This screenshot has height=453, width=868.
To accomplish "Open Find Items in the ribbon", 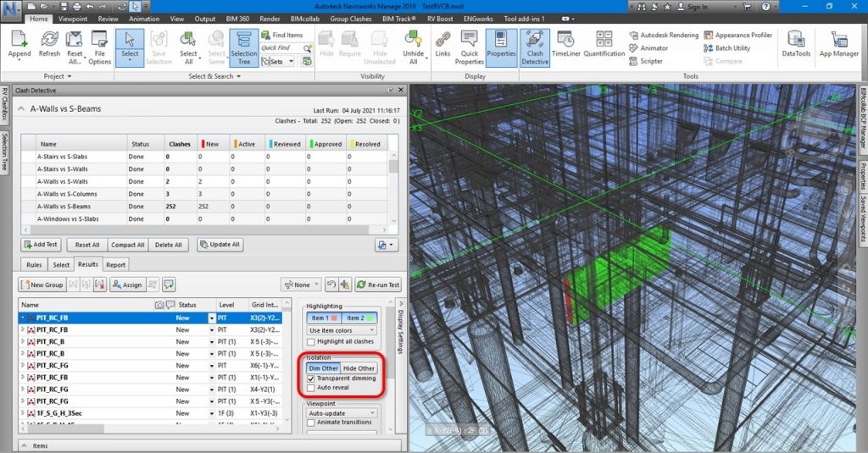I will coord(282,35).
